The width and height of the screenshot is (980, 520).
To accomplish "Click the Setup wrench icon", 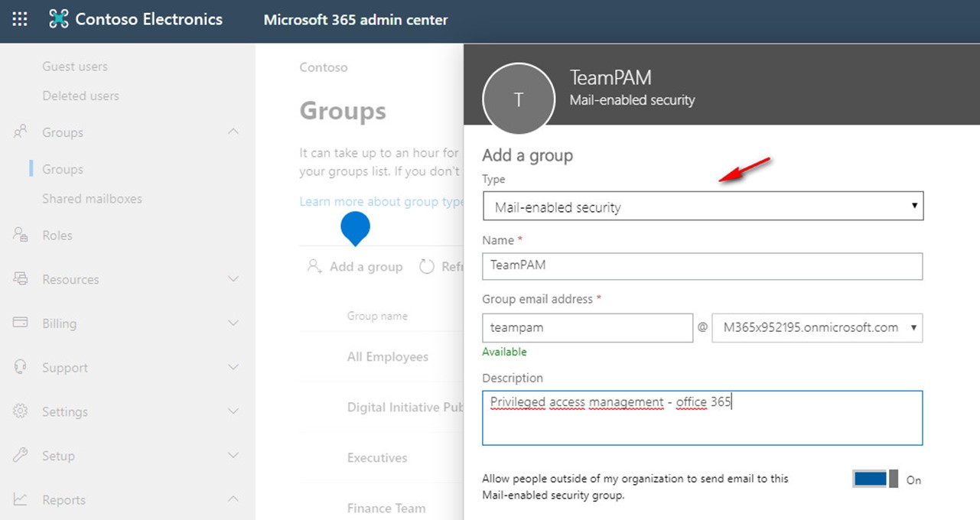I will 21,456.
